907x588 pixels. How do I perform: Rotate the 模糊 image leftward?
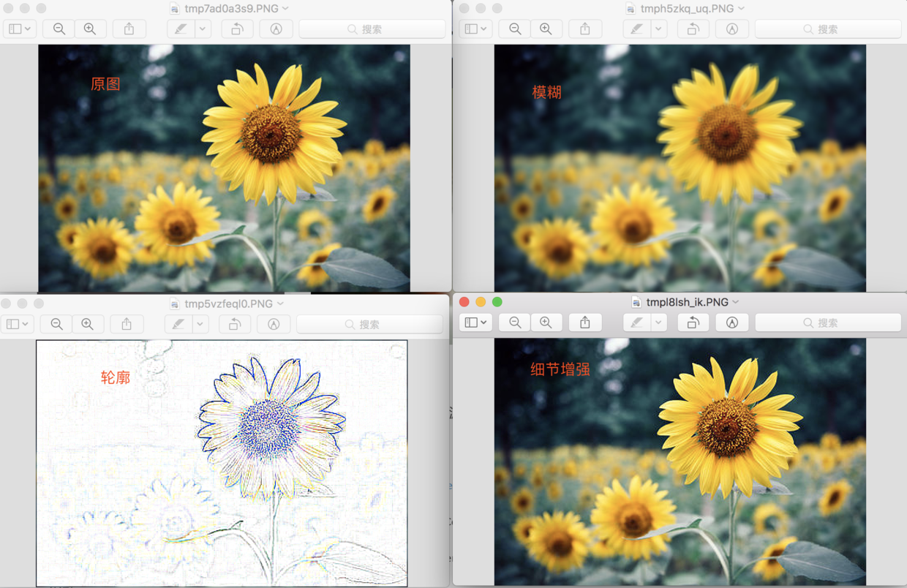click(x=692, y=29)
